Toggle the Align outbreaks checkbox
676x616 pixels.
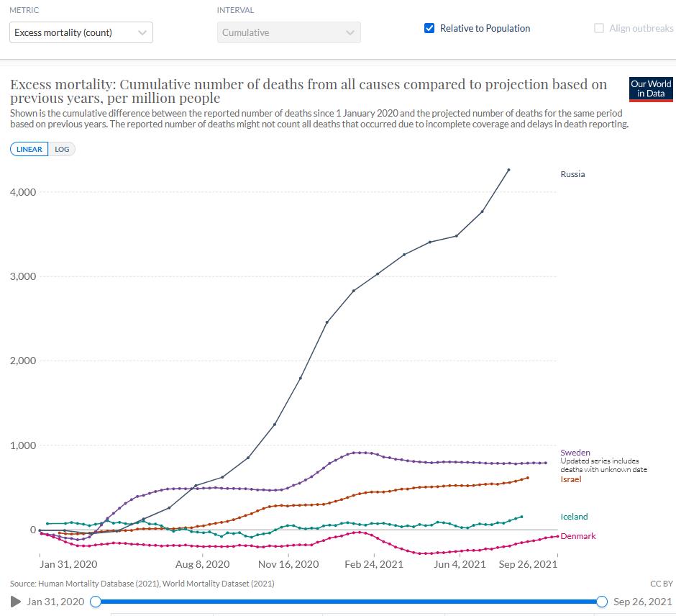pos(599,29)
